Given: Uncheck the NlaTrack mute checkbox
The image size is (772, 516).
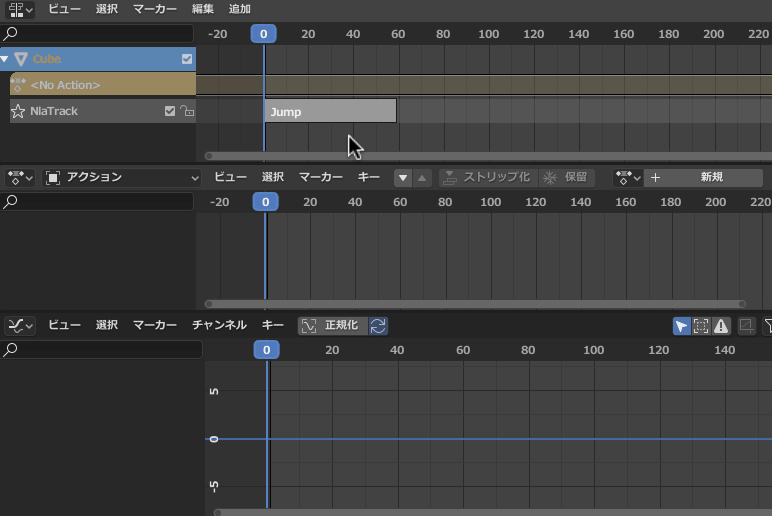Looking at the screenshot, I should coord(170,111).
